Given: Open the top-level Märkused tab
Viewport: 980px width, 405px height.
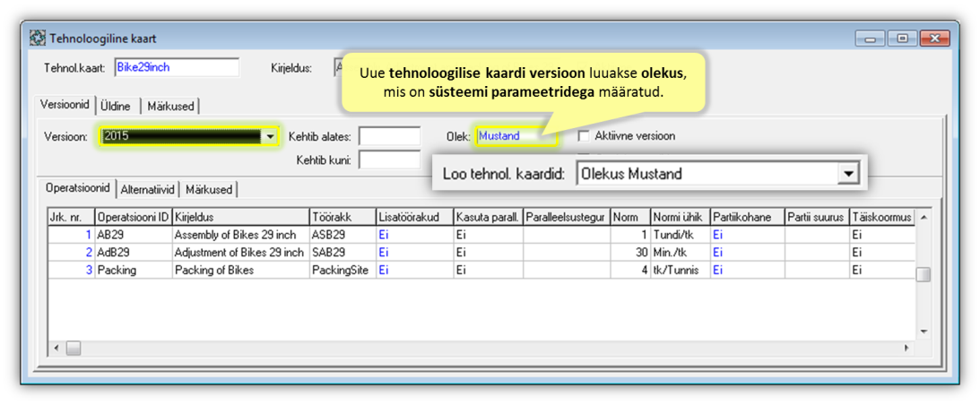Looking at the screenshot, I should (169, 107).
